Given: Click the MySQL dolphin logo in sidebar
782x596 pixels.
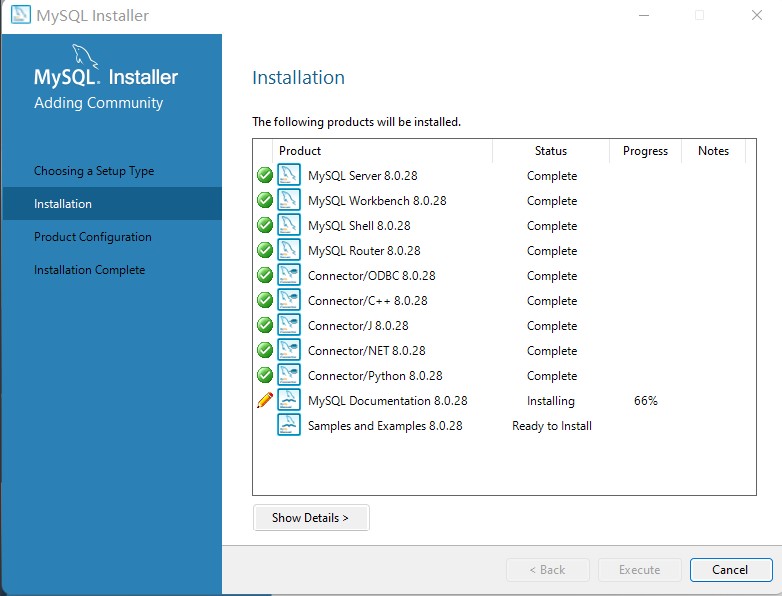Looking at the screenshot, I should coord(85,56).
